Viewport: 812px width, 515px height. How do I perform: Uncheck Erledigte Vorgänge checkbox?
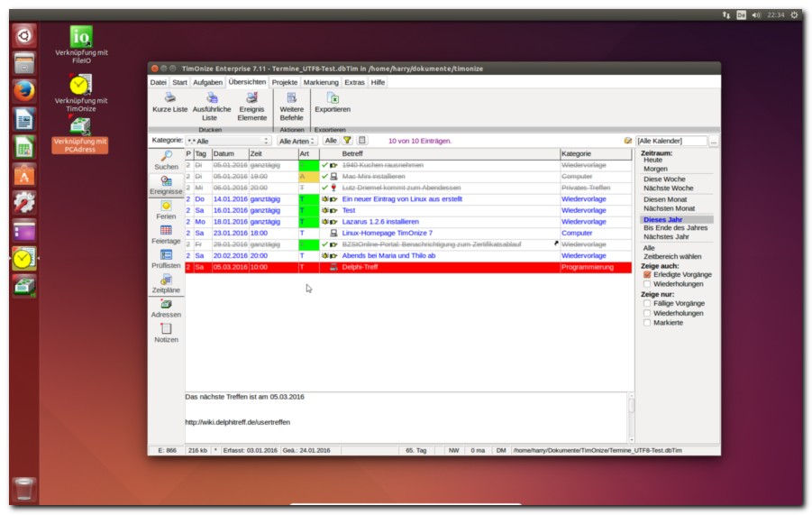pos(647,274)
